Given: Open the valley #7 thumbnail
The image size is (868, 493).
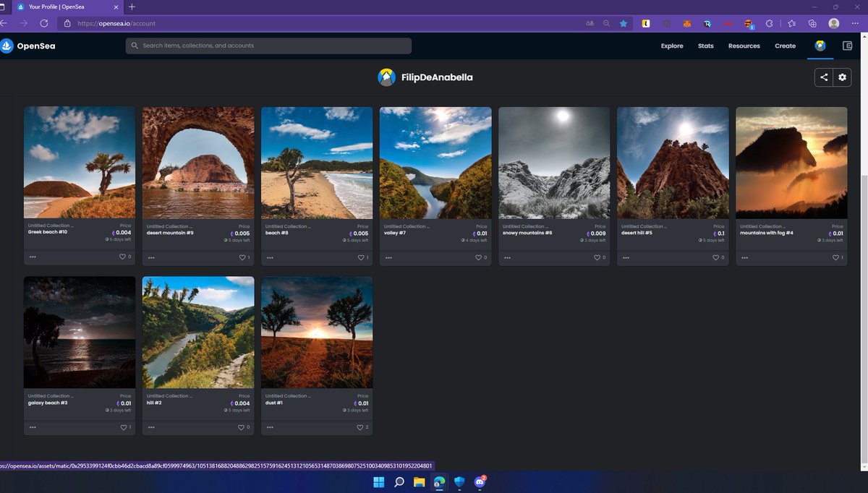Looking at the screenshot, I should [x=435, y=162].
